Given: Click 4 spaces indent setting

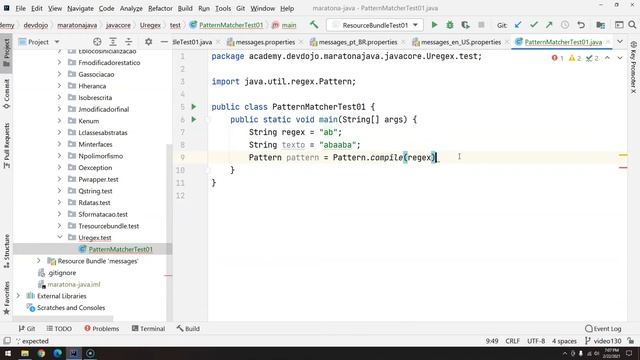Looking at the screenshot, I should tap(564, 341).
